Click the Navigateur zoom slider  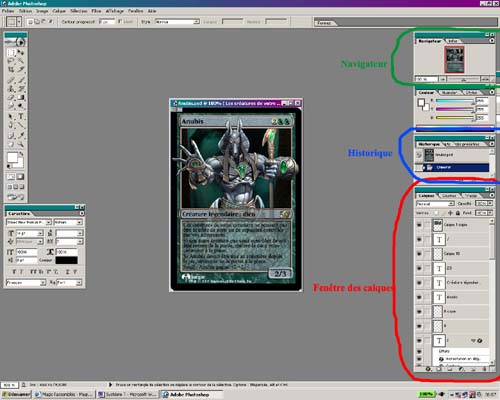[463, 79]
